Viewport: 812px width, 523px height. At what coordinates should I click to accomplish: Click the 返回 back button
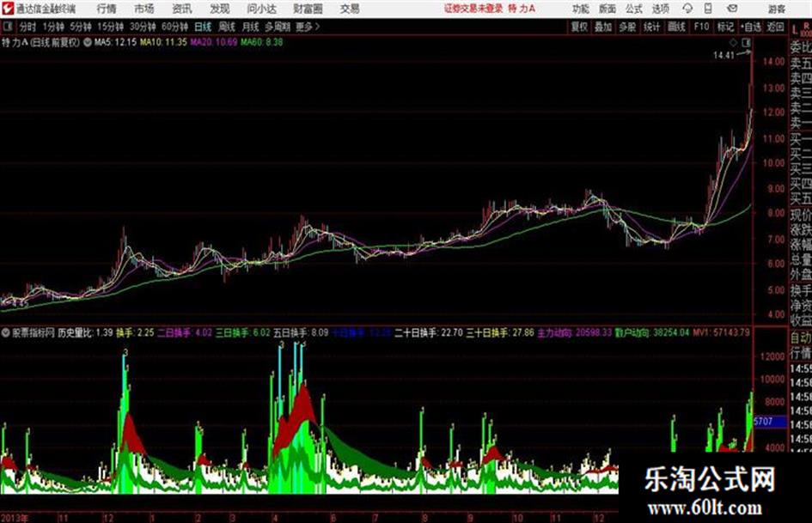[775, 27]
